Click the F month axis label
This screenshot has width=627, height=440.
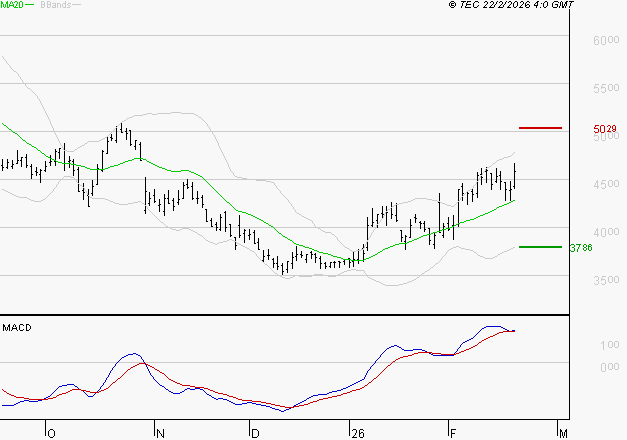click(453, 434)
